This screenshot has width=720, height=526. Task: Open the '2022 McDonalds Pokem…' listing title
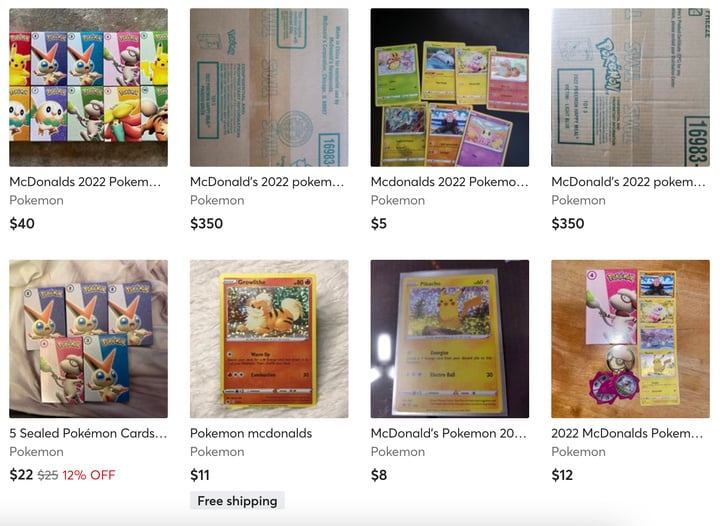(627, 433)
